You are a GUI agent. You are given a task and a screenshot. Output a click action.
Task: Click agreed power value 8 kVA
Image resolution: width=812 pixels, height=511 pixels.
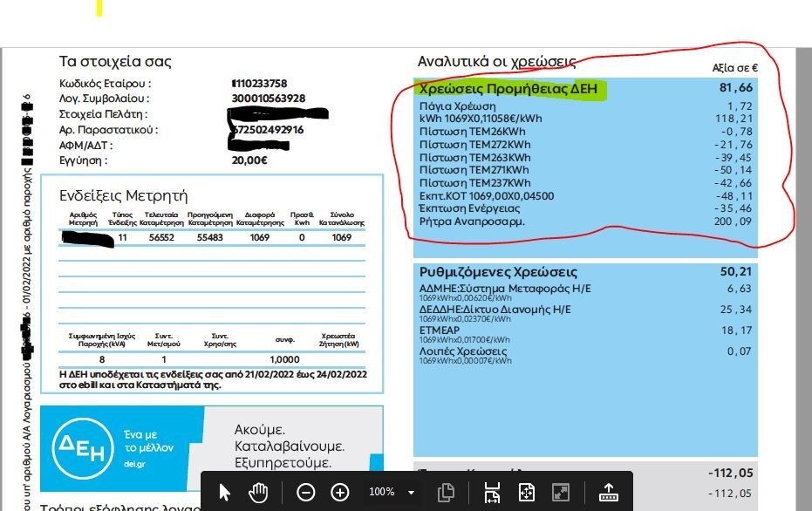[x=102, y=359]
